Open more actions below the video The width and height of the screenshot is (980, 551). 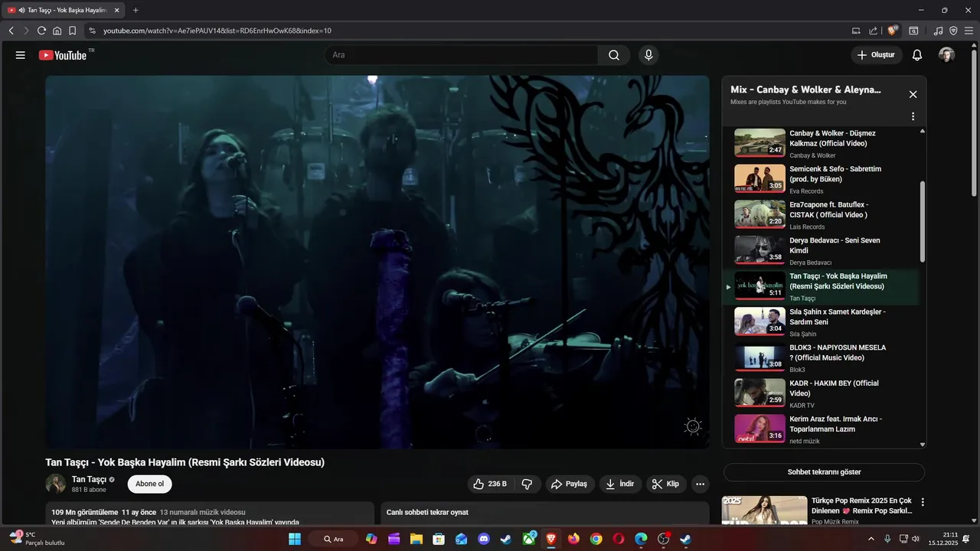coord(700,484)
